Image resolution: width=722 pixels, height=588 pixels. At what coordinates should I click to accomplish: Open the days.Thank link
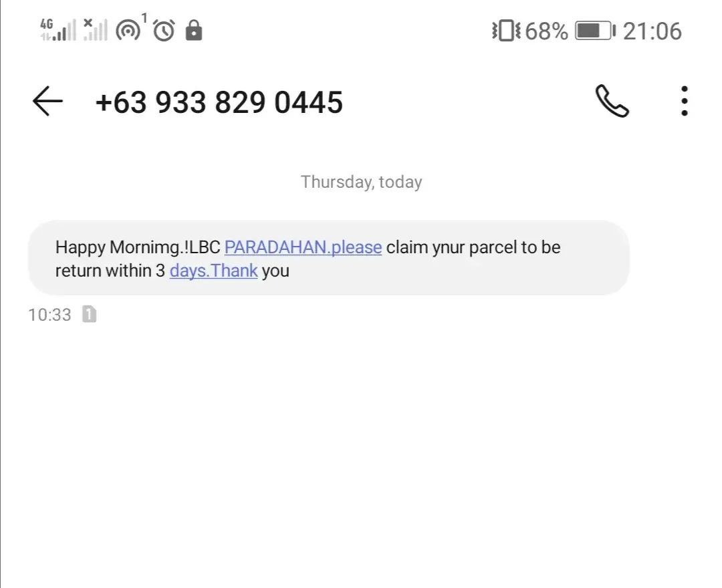point(213,271)
